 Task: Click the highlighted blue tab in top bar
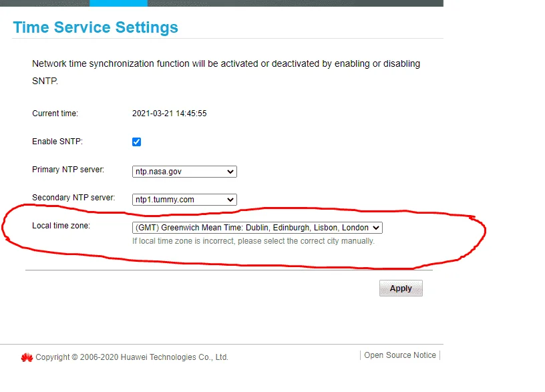click(118, 3)
